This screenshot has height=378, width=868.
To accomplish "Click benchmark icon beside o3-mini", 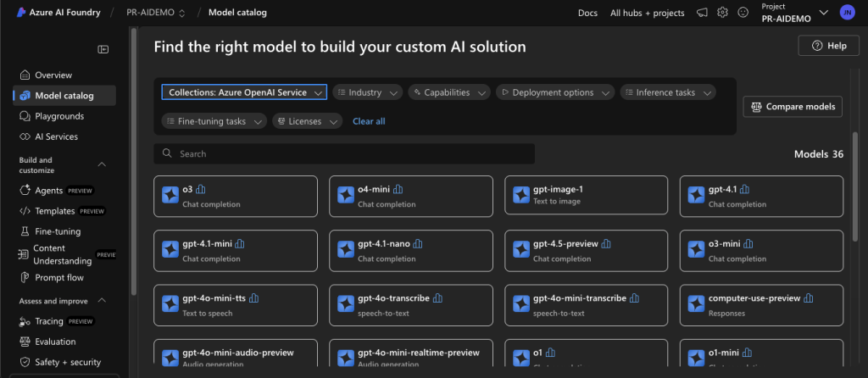I will click(x=748, y=243).
